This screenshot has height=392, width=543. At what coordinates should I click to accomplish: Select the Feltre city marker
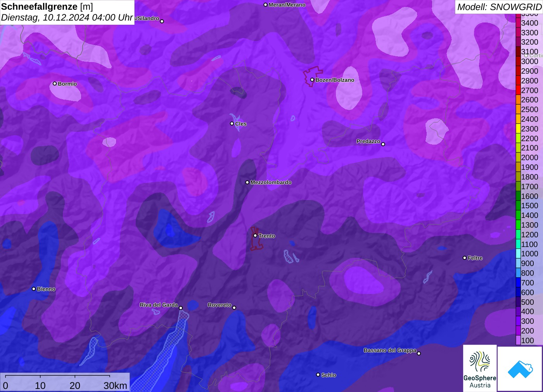tap(465, 258)
